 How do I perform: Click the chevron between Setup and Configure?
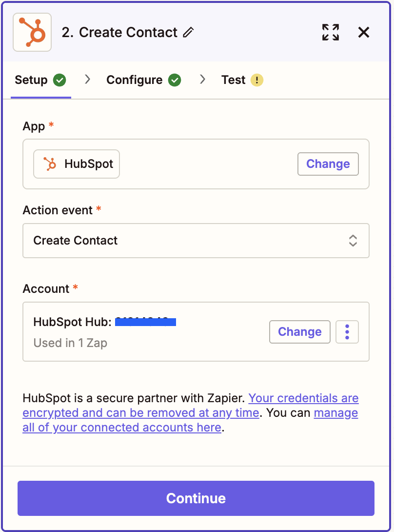[88, 80]
